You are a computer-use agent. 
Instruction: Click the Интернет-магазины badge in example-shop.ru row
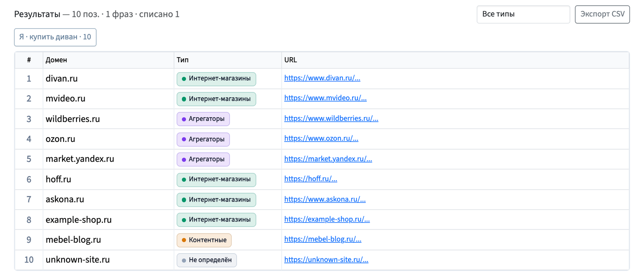[216, 220]
